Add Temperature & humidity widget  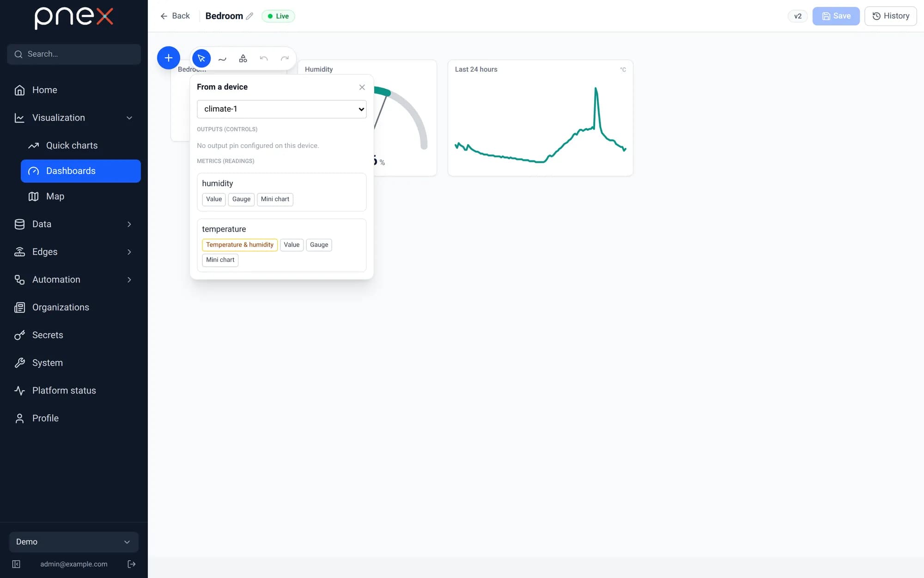coord(240,245)
